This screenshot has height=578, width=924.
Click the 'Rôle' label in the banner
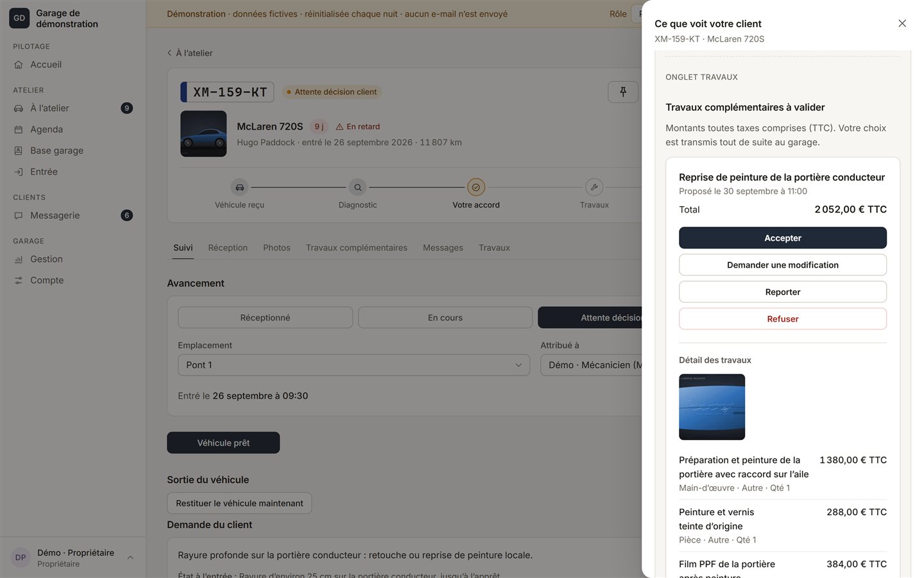pos(618,14)
